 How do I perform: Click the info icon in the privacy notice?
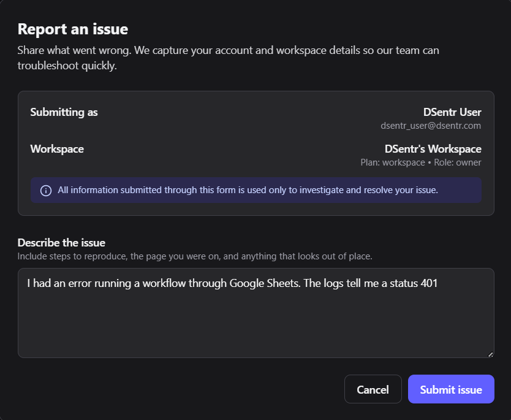coord(46,191)
